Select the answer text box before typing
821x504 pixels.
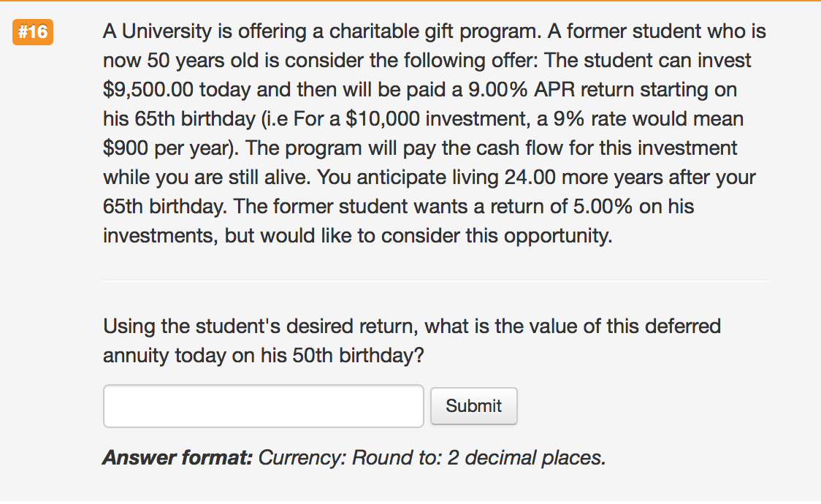[x=263, y=405]
